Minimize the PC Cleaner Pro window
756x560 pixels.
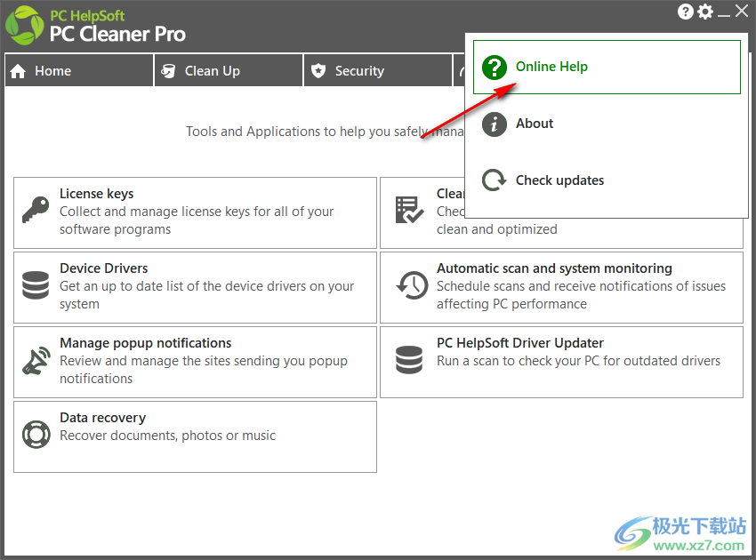(724, 13)
